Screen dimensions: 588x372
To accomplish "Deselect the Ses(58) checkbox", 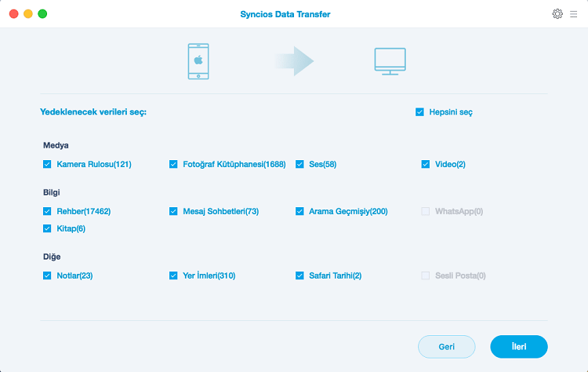I will [299, 164].
